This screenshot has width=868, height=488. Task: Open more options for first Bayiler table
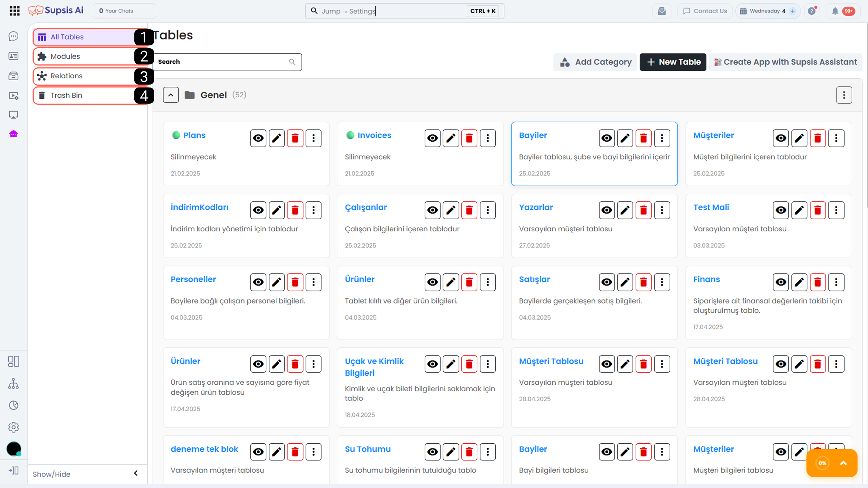(x=662, y=138)
